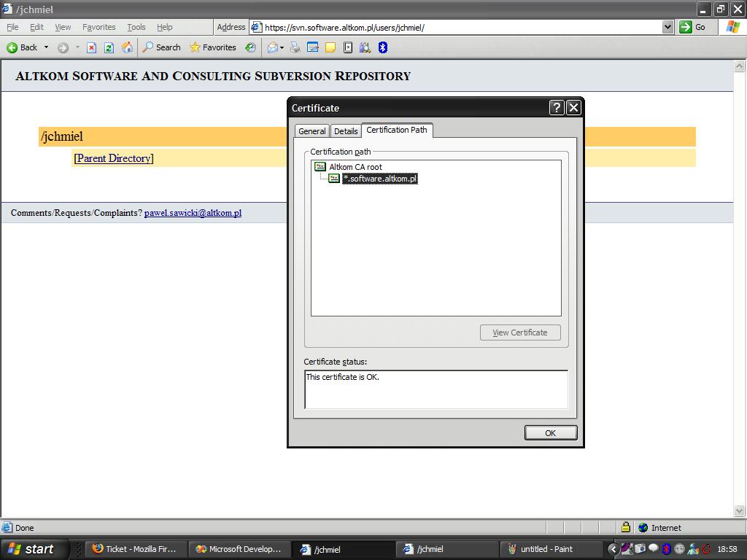Open the Mail button dropdown arrow
This screenshot has height=560, width=747.
tap(282, 47)
